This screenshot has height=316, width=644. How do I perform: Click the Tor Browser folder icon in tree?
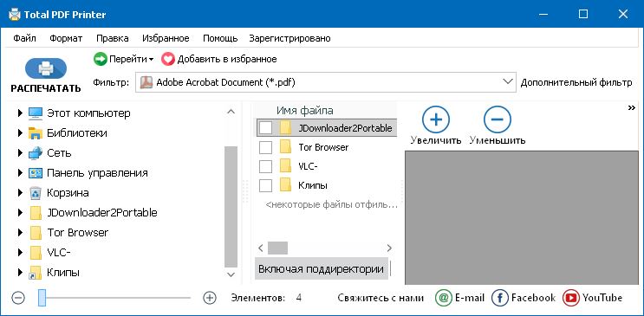pyautogui.click(x=36, y=233)
